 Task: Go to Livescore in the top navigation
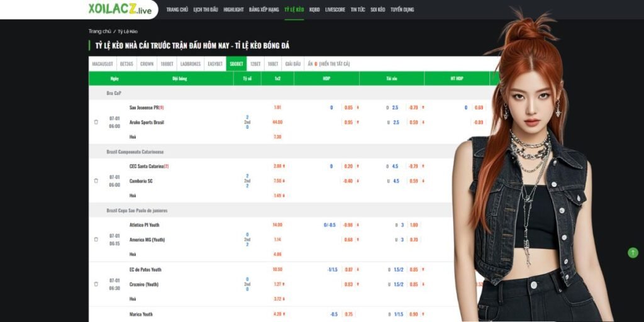(335, 10)
